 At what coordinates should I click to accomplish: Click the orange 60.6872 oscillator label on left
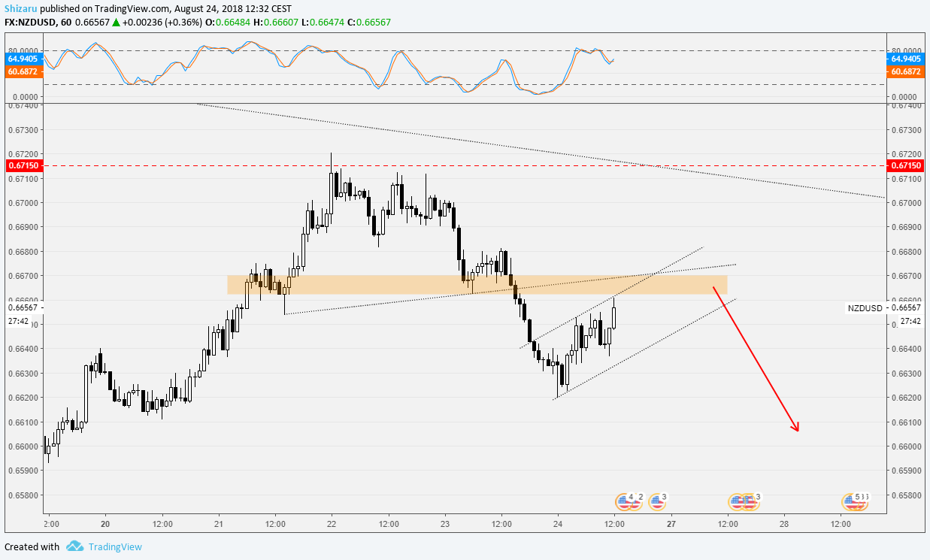tap(23, 71)
